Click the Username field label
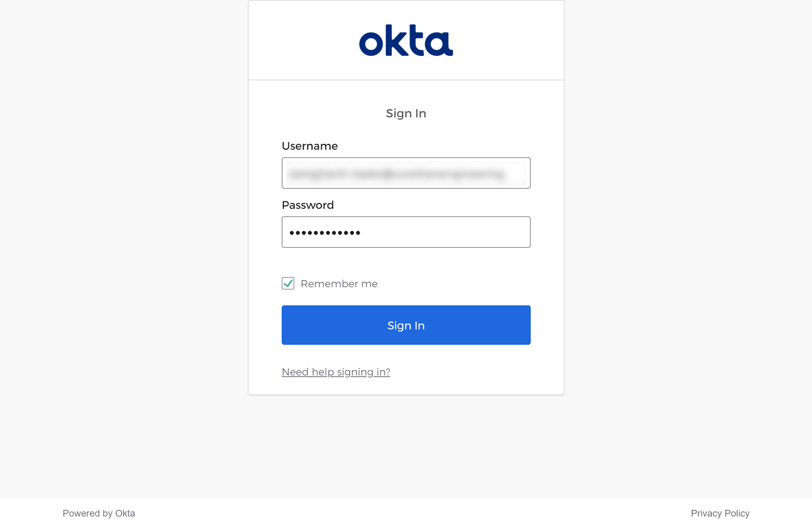The image size is (812, 526). point(310,146)
